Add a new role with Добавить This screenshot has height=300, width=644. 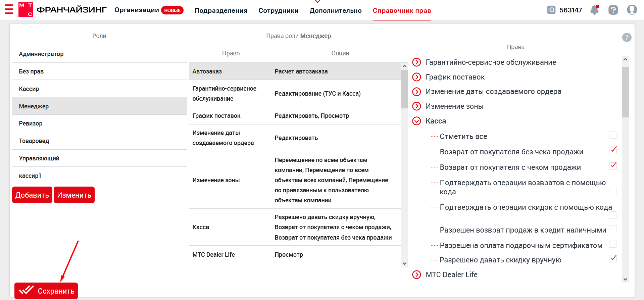pos(32,195)
